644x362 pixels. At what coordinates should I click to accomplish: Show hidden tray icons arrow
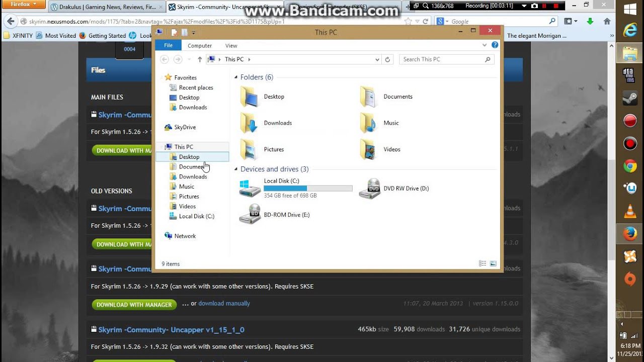point(622,324)
